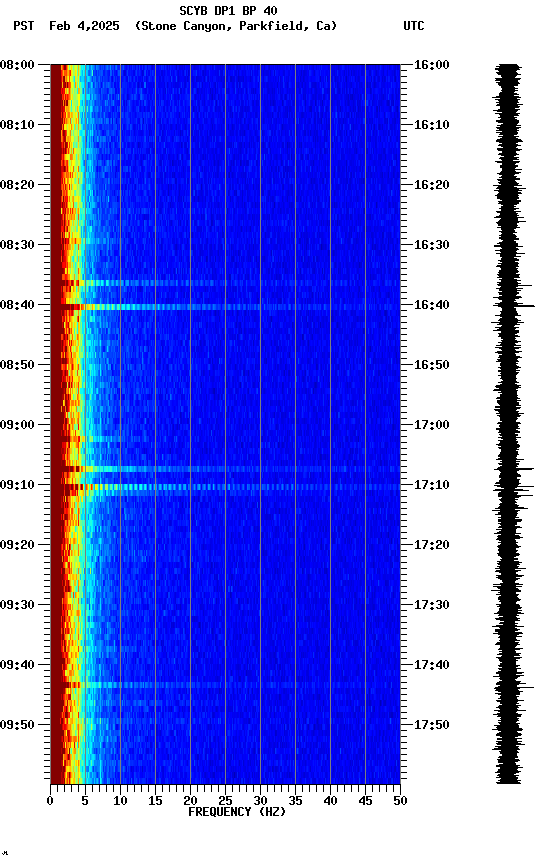552x864 pixels.
Task: Click the 50 Hz frequency axis label
Action: [x=400, y=801]
